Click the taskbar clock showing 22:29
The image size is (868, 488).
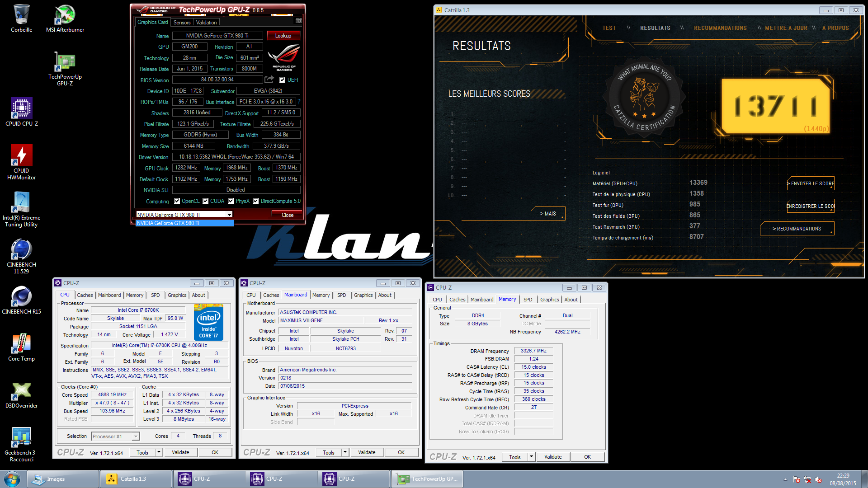pyautogui.click(x=843, y=479)
